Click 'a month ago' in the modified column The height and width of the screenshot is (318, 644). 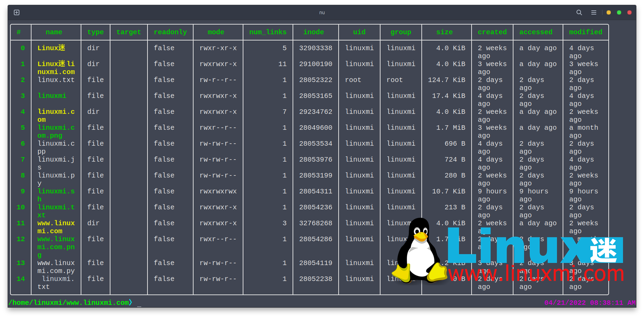click(x=584, y=131)
